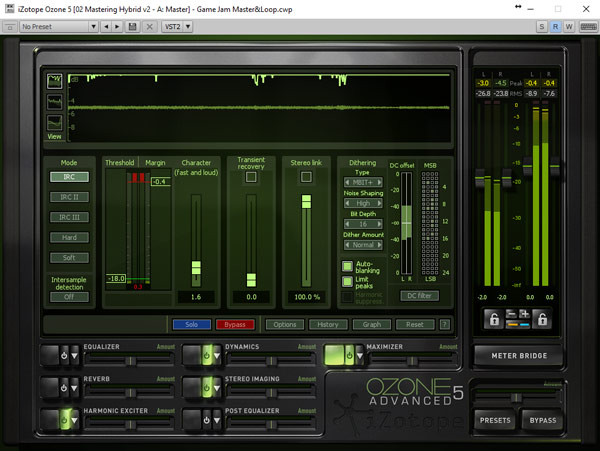Image resolution: width=600 pixels, height=451 pixels.
Task: Toggle the Dynamics module power button
Action: (x=205, y=355)
